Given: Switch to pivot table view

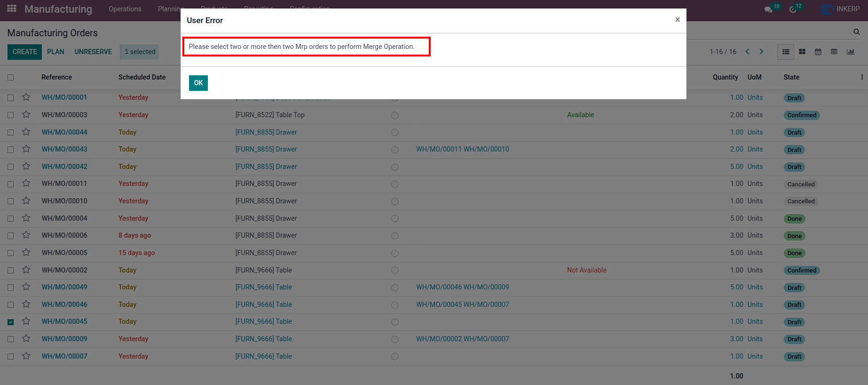Looking at the screenshot, I should [x=834, y=52].
